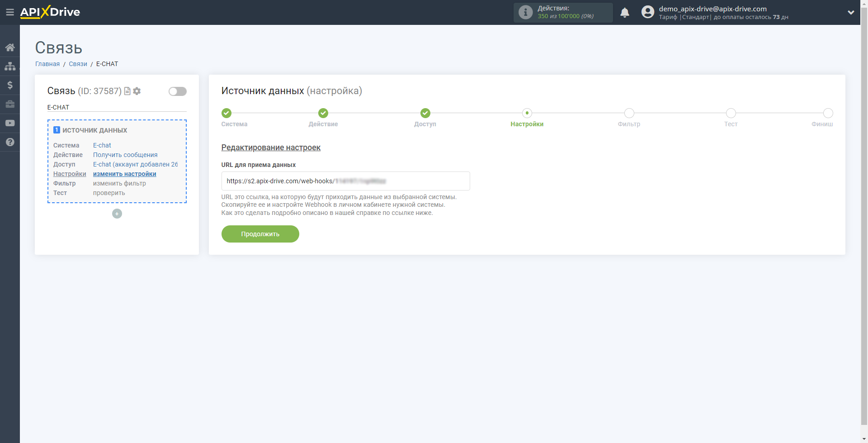Go to the Доступ step
Screen dimensions: 868x443
click(425, 113)
